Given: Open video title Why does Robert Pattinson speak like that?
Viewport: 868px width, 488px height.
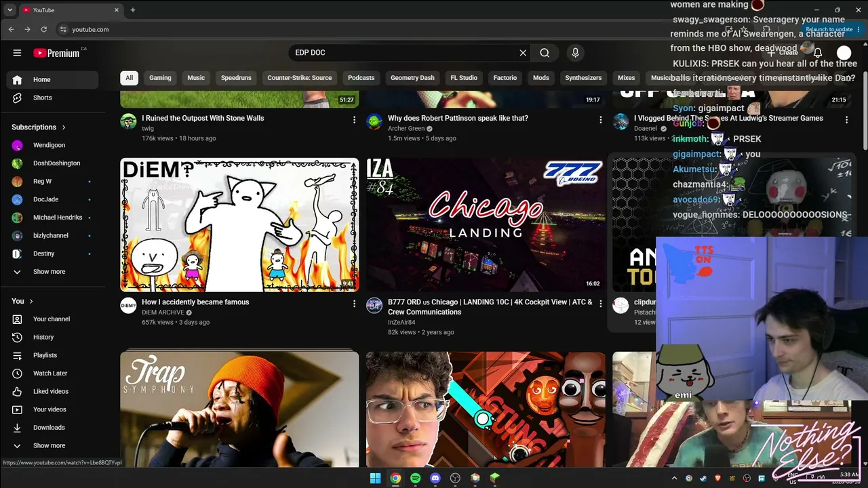Looking at the screenshot, I should tap(458, 118).
